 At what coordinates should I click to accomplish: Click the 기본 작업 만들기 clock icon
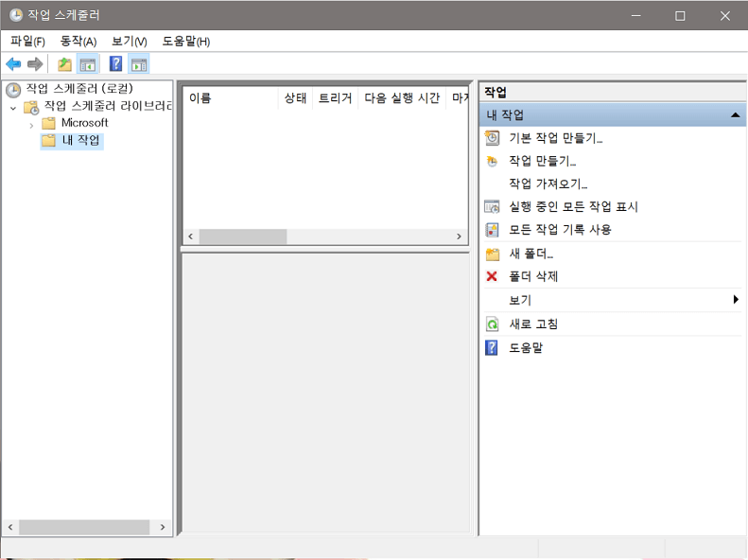pos(492,138)
